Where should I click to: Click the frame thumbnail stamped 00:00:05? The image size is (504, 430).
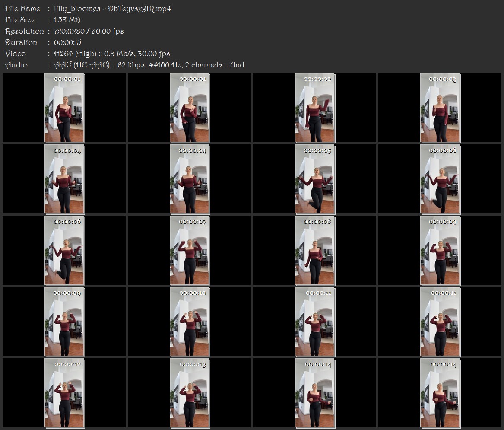315,179
